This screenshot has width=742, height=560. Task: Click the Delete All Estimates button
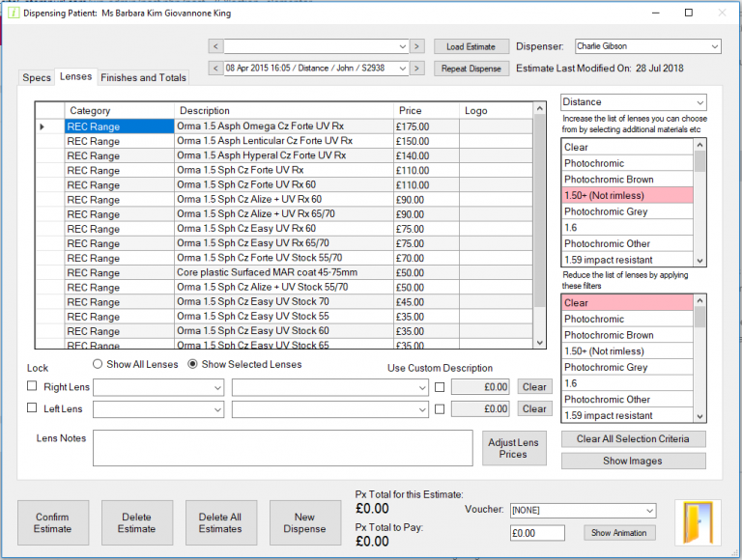click(220, 522)
